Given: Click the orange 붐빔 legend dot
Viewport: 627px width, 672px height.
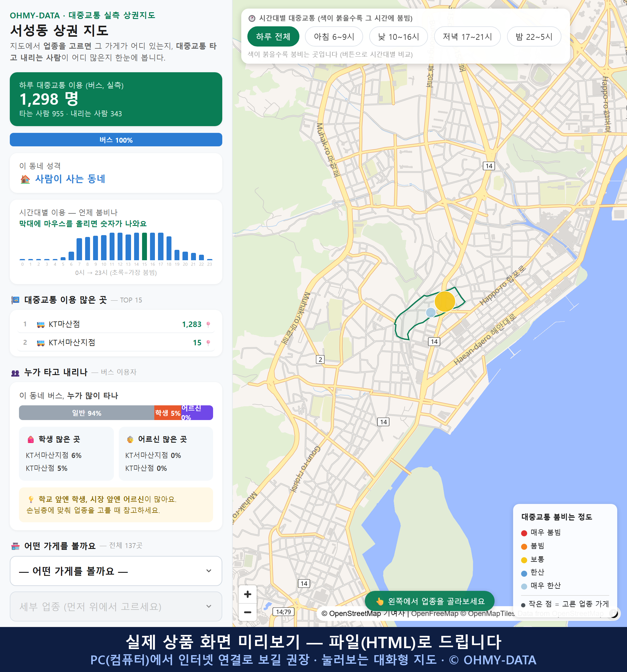Looking at the screenshot, I should point(524,546).
